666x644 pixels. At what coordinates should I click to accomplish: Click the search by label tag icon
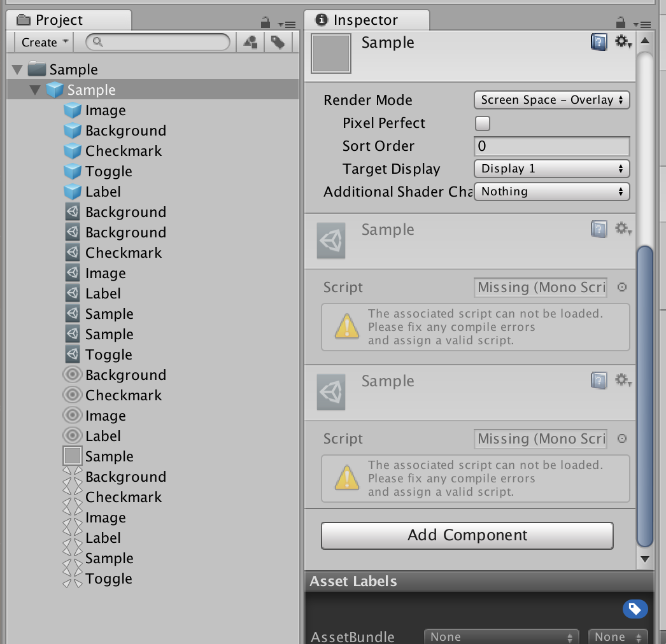(278, 42)
